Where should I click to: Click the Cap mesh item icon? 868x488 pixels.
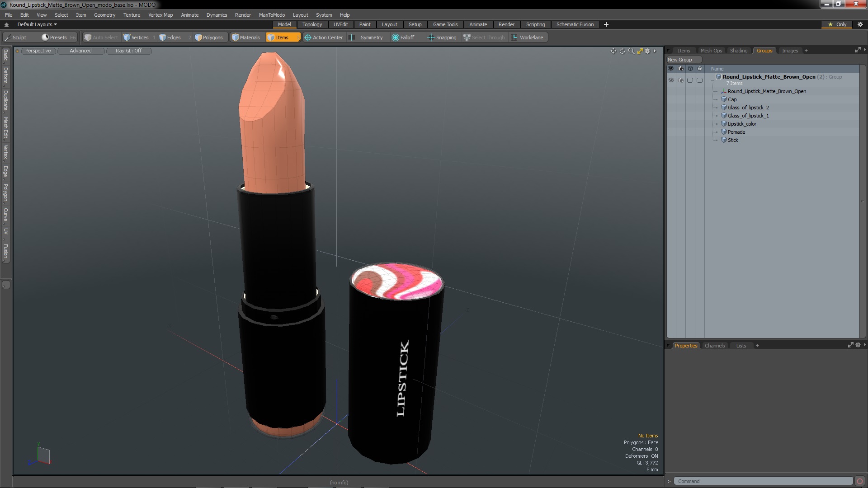pyautogui.click(x=724, y=99)
